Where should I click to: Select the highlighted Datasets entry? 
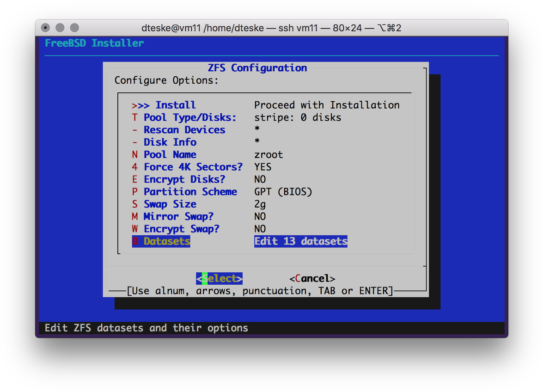166,241
